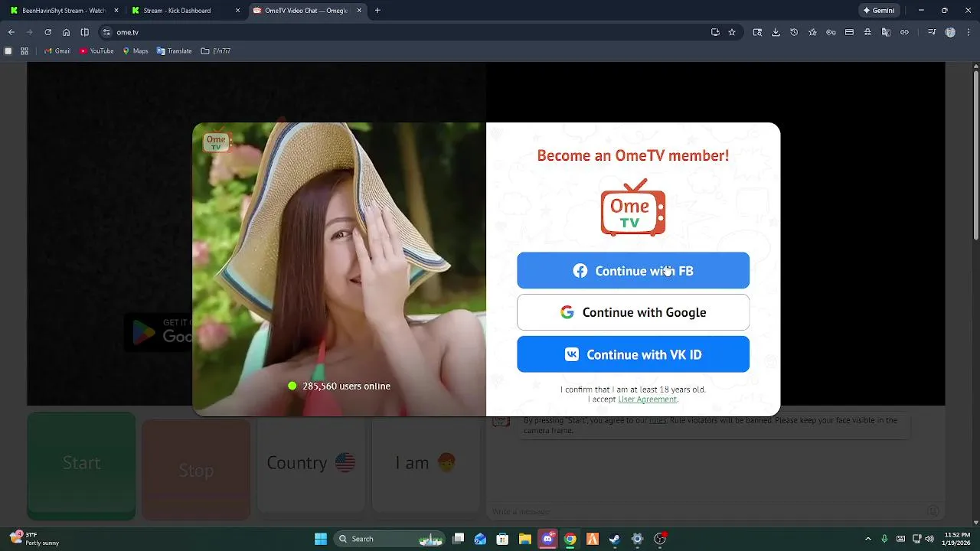Open the 'I am' gender selector
980x551 pixels.
click(426, 463)
